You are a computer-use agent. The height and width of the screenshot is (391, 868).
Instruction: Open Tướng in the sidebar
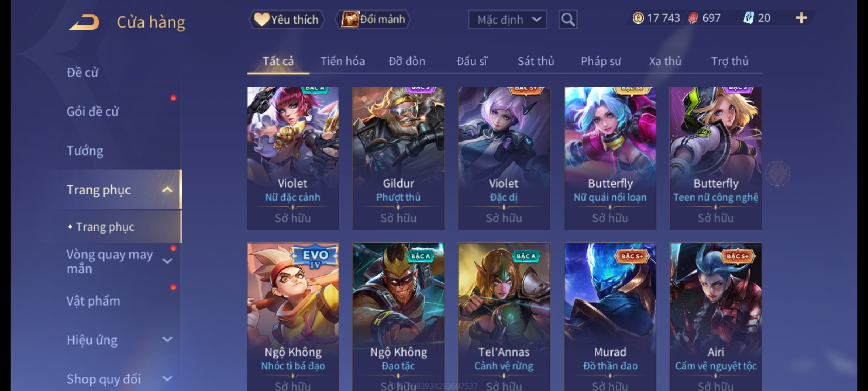85,151
